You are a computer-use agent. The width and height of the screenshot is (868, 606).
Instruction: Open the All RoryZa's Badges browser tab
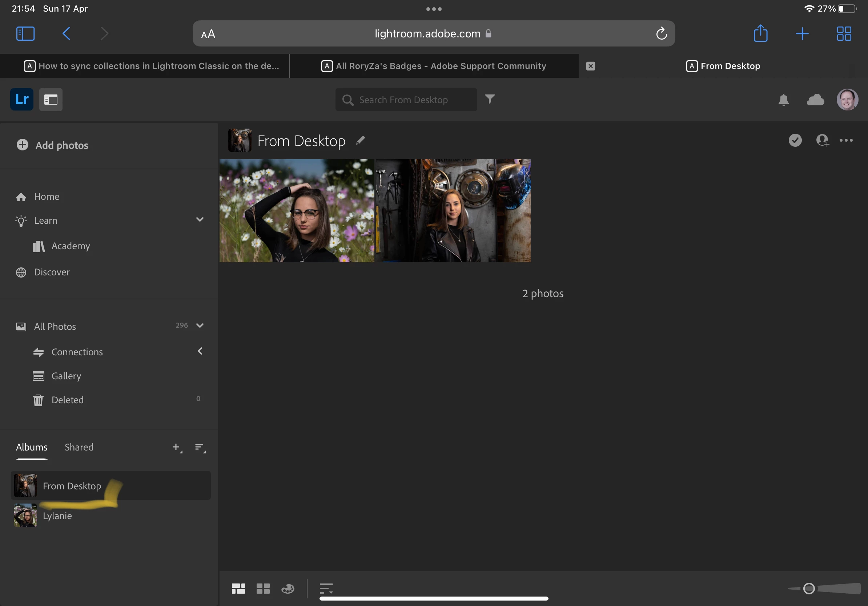(x=434, y=66)
